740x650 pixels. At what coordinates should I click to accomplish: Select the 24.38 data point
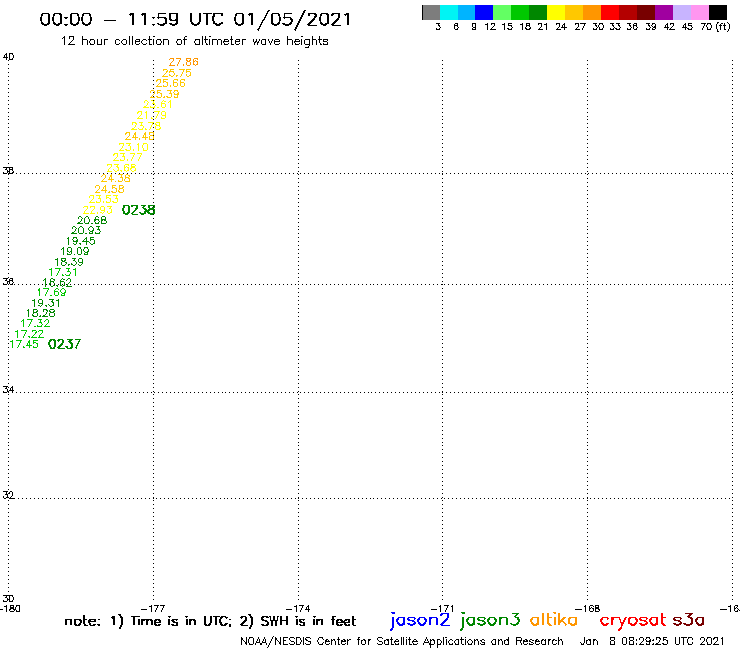point(116,178)
